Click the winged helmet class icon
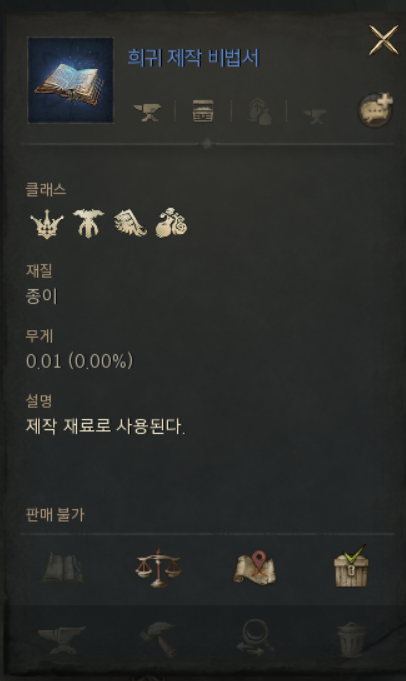 [x=130, y=223]
